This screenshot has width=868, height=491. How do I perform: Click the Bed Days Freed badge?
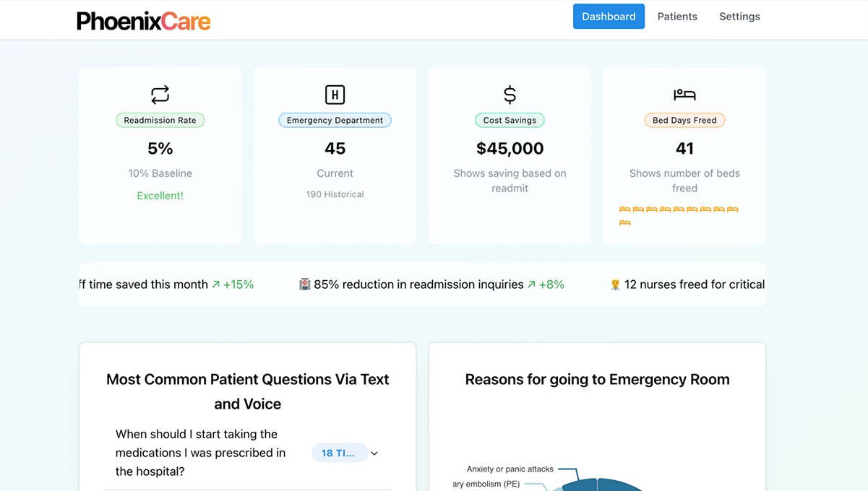684,121
